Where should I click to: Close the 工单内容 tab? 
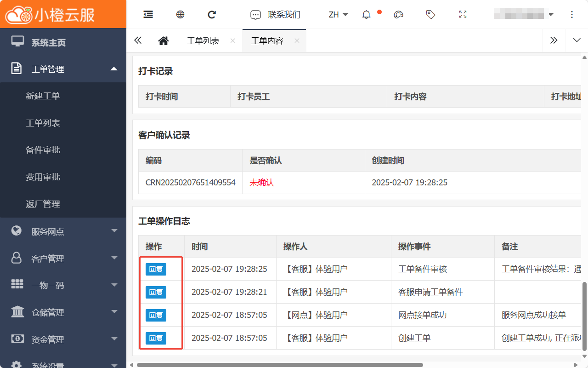pyautogui.click(x=297, y=41)
